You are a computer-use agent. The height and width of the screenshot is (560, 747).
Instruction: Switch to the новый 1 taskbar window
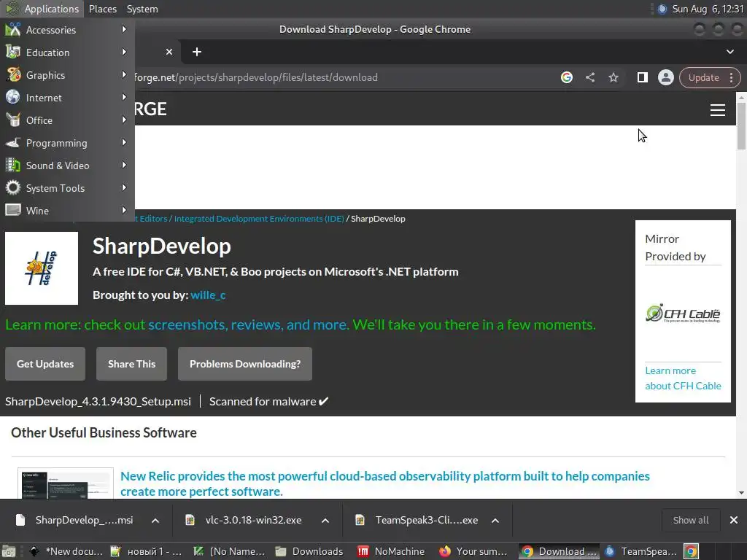146,551
